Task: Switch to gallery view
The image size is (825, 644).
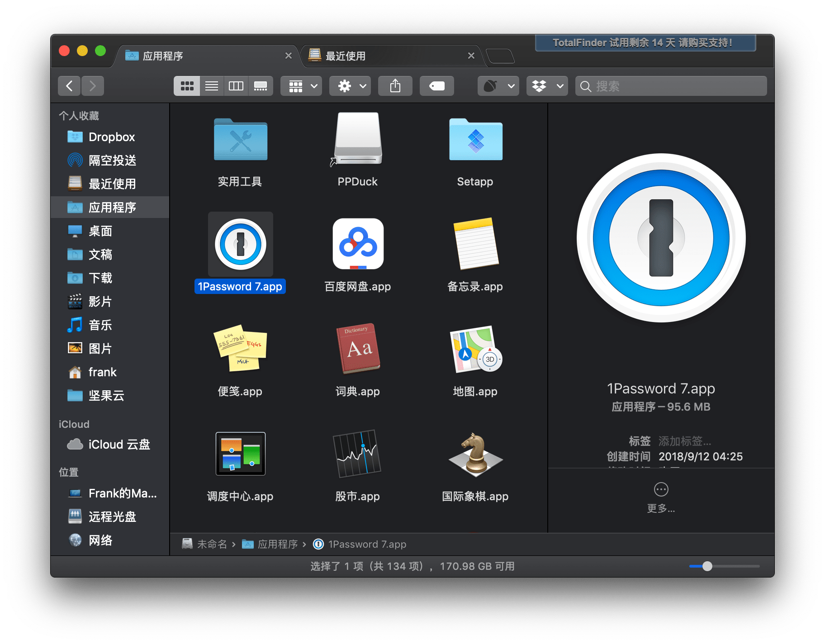Action: coord(261,86)
